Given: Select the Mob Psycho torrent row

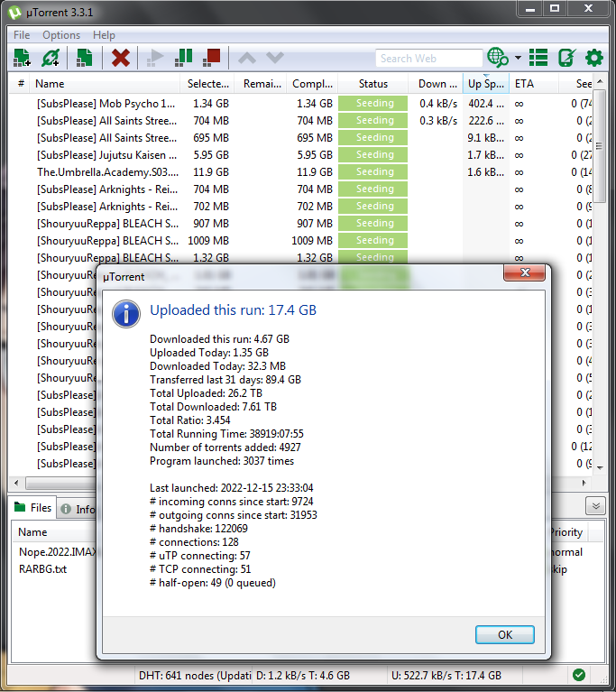Looking at the screenshot, I should [300, 104].
